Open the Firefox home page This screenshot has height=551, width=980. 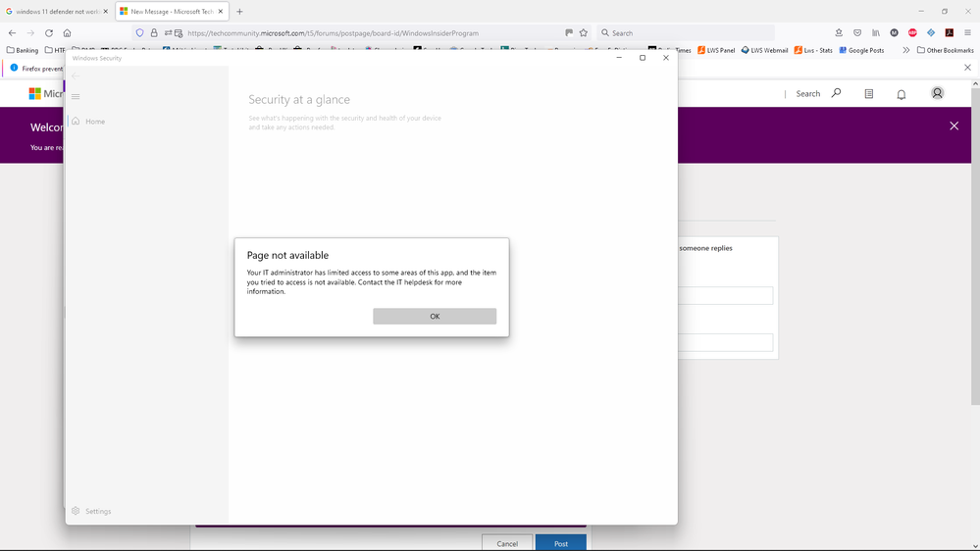pos(67,33)
